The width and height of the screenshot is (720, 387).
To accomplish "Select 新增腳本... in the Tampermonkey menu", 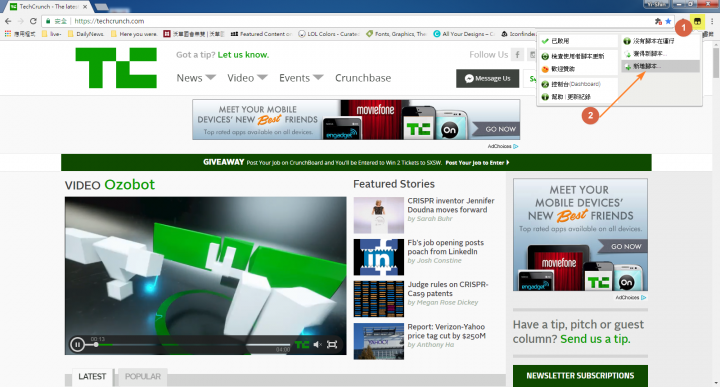I will (x=660, y=67).
